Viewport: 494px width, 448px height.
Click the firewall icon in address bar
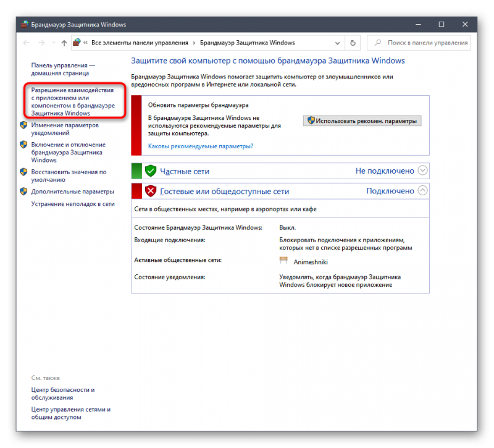tap(77, 42)
